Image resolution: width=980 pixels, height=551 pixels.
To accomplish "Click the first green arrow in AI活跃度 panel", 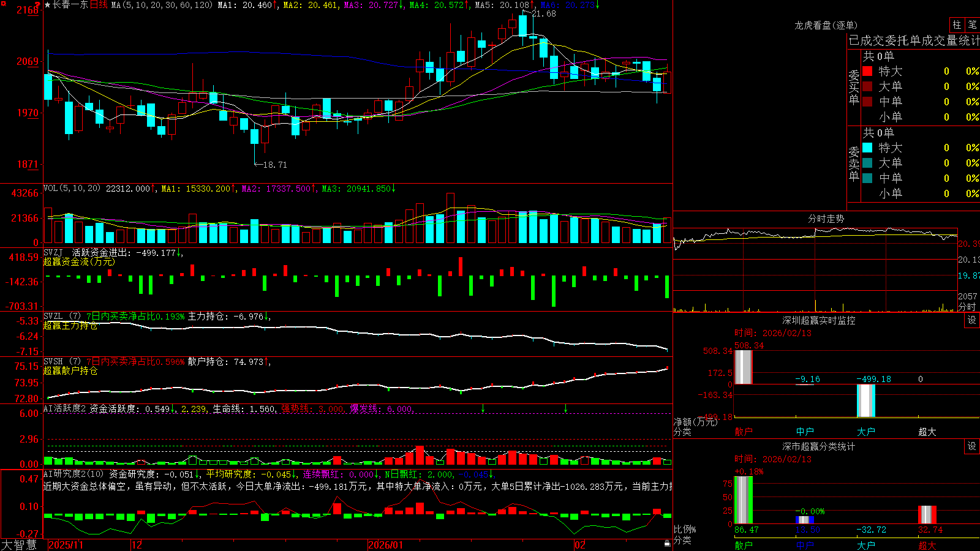I will [x=483, y=408].
